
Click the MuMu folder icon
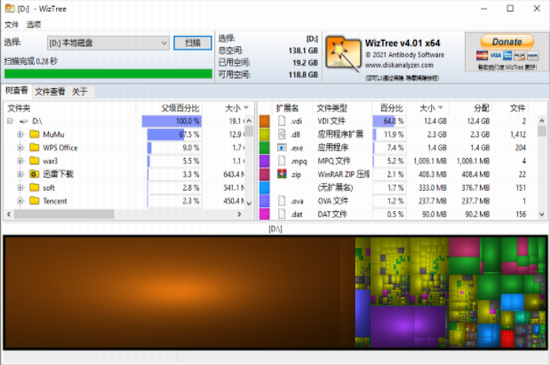point(34,134)
